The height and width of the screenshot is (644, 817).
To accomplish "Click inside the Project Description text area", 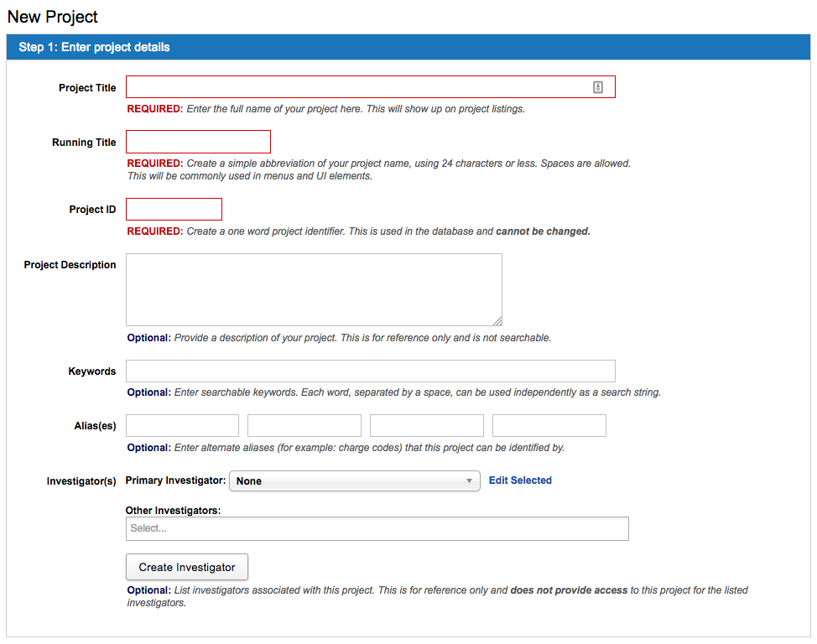I will coord(314,289).
